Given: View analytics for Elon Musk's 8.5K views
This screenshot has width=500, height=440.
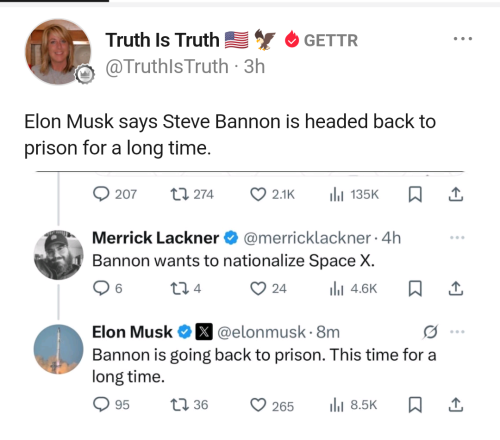Looking at the screenshot, I should click(353, 405).
